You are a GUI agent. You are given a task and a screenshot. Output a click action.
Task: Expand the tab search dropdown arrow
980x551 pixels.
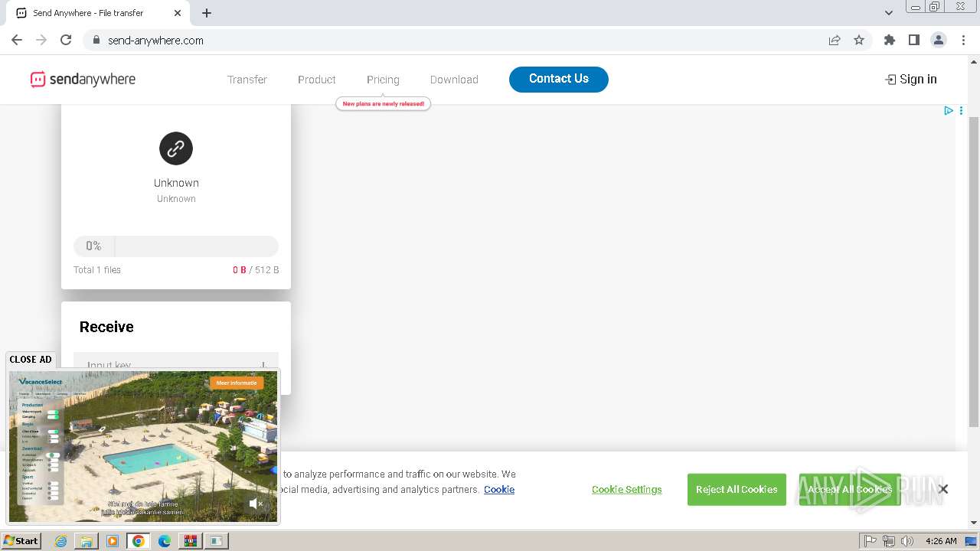[889, 13]
